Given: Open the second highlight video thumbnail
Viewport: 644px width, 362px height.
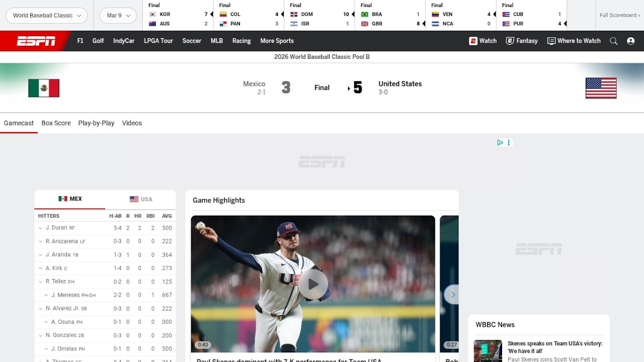Looking at the screenshot, I should [449, 284].
